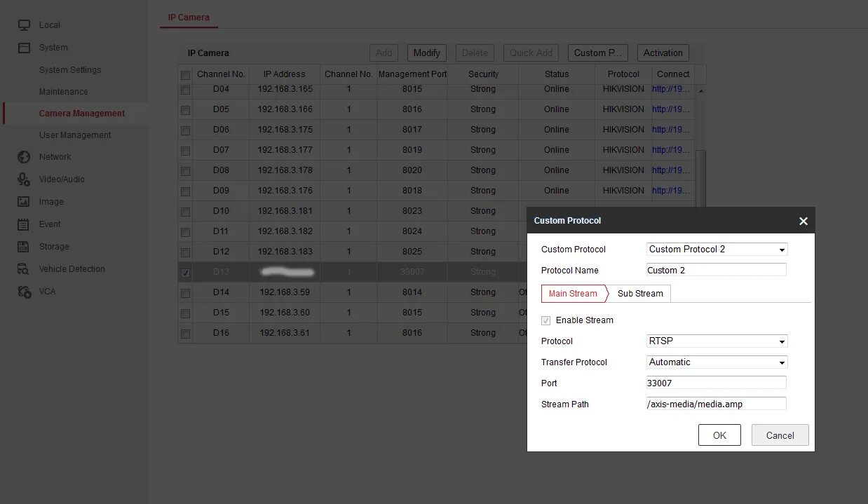Click the D15 channel cell
This screenshot has width=868, height=504.
point(221,313)
